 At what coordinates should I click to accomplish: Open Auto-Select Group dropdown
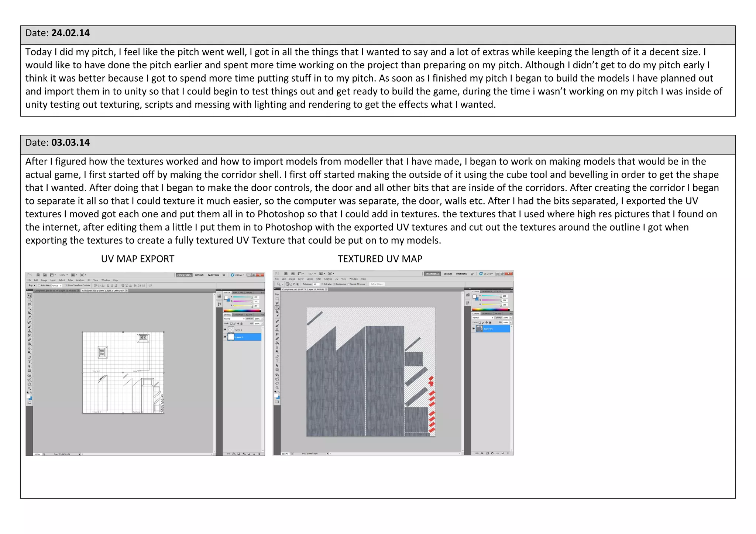[x=57, y=286]
